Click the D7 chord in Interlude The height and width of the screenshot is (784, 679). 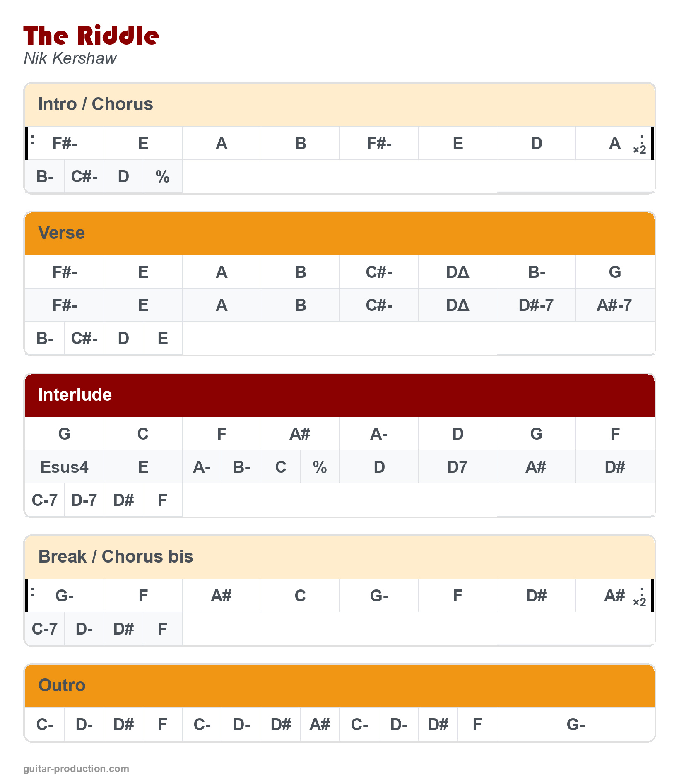[457, 467]
